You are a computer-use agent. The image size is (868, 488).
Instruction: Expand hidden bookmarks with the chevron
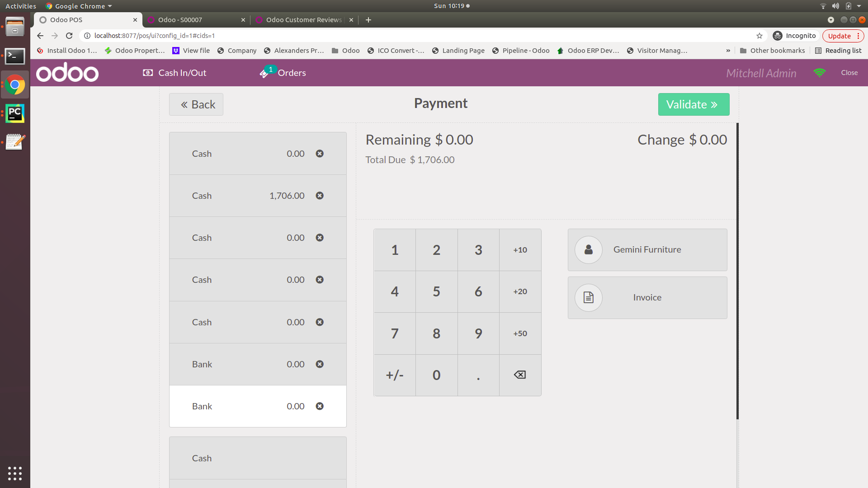728,51
